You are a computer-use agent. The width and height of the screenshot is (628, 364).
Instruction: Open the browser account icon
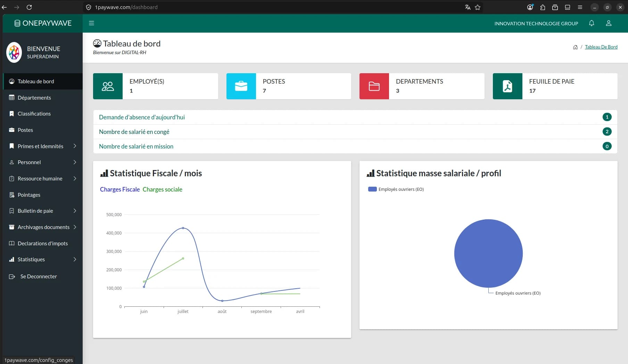pos(530,7)
